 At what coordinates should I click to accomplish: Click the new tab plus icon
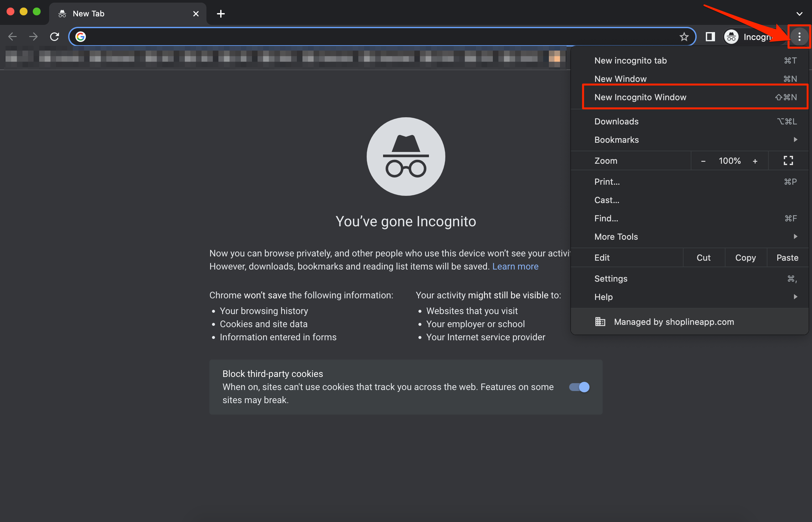pyautogui.click(x=221, y=14)
